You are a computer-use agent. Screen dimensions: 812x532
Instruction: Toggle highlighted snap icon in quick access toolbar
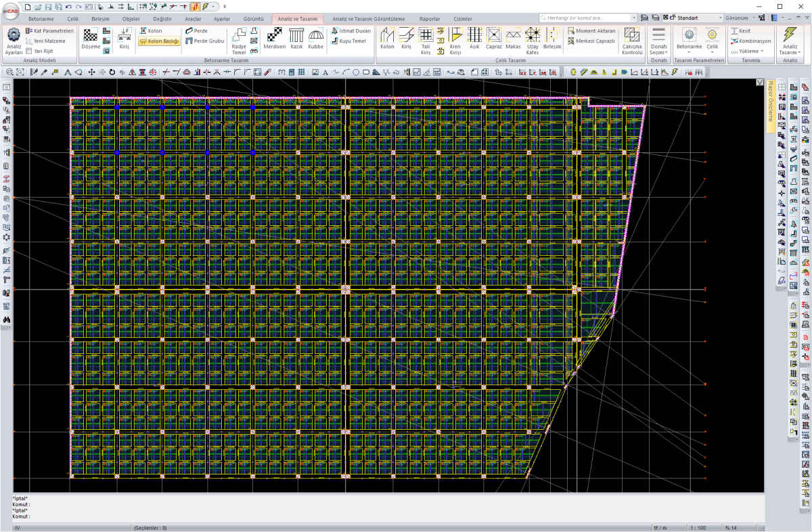click(x=195, y=6)
